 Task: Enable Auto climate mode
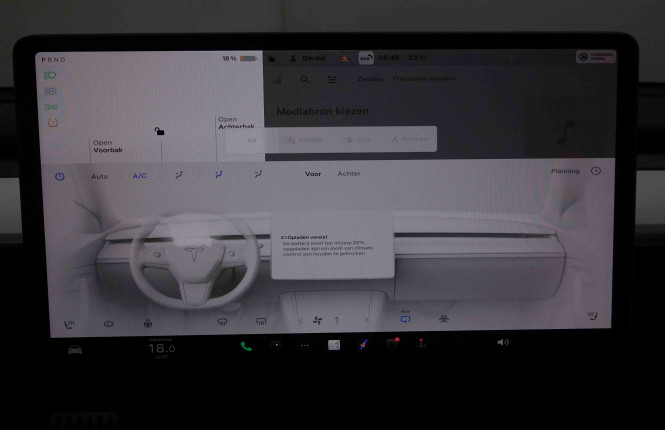(99, 176)
